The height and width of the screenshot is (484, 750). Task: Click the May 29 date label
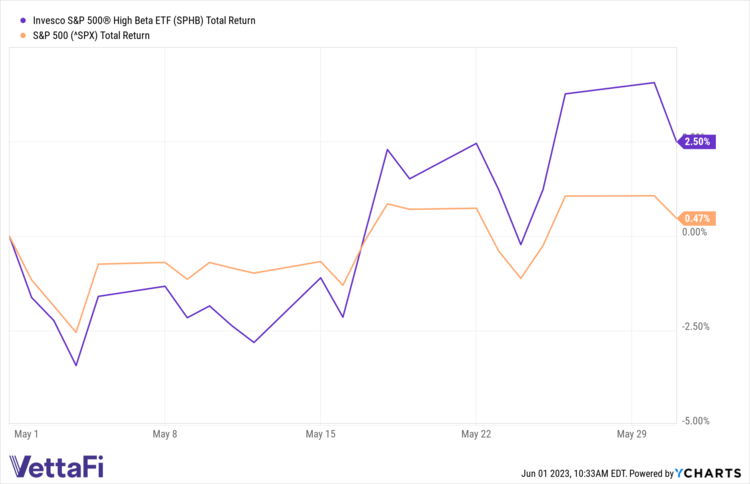coord(631,435)
